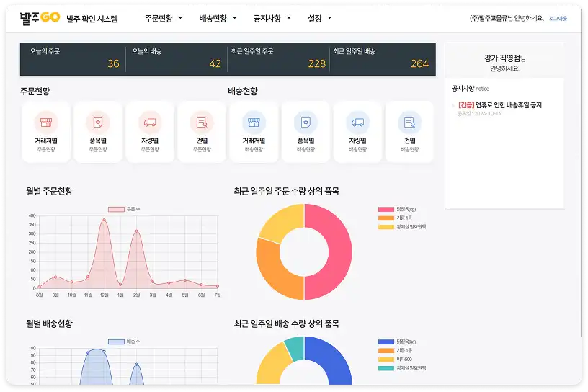Screen dimensions: 588x392
Task: Toggle the orange legend item of delivery doughnut
Action: click(395, 350)
